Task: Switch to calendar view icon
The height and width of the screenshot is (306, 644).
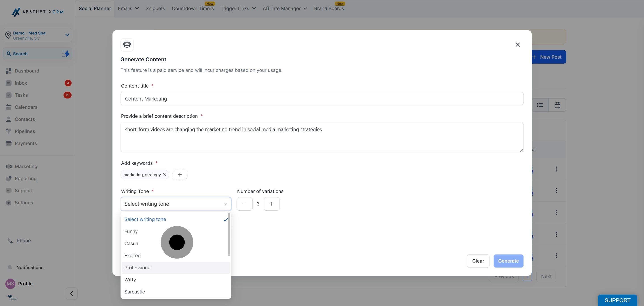Action: click(x=557, y=105)
